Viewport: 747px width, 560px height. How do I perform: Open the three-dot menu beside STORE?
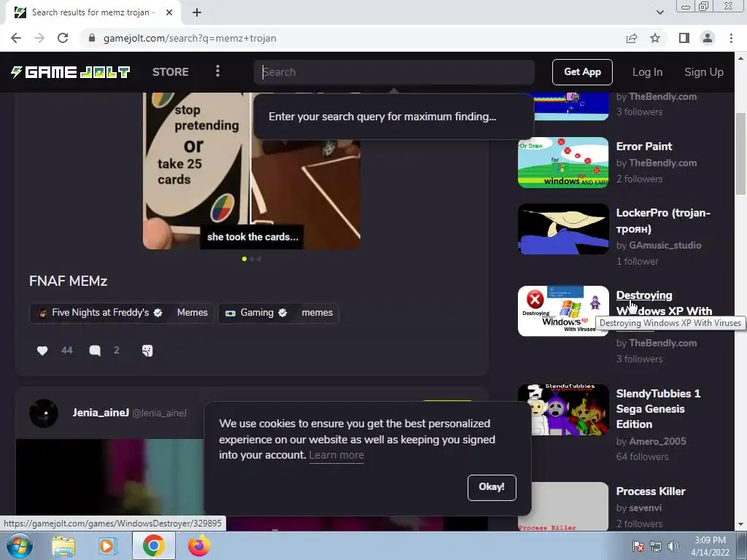click(x=217, y=71)
